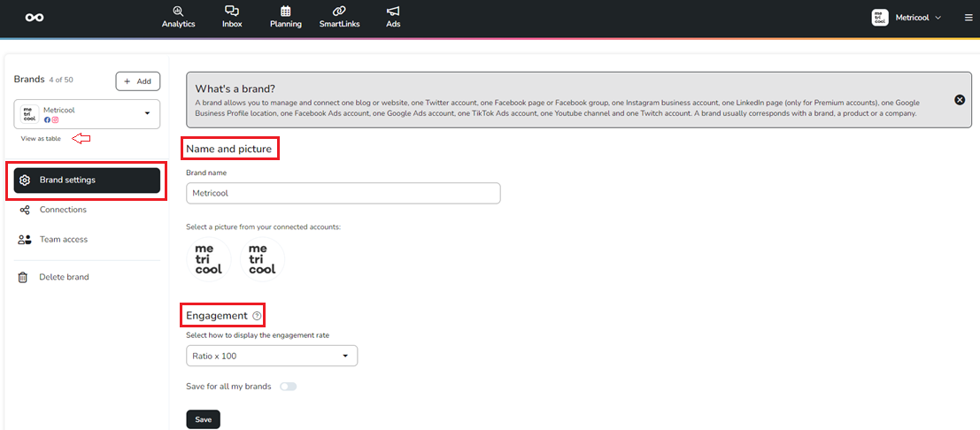Expand the Metricool account menu at top right
This screenshot has width=980, height=430.
tap(907, 17)
